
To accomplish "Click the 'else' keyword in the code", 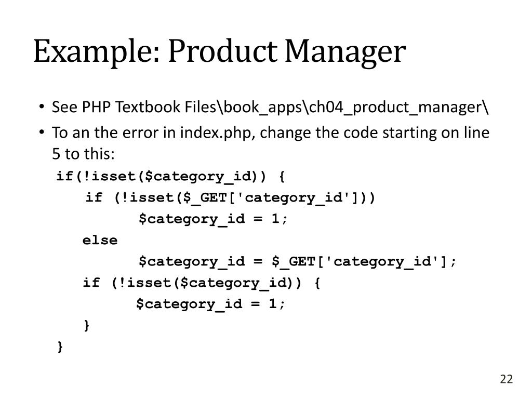I will [x=100, y=240].
